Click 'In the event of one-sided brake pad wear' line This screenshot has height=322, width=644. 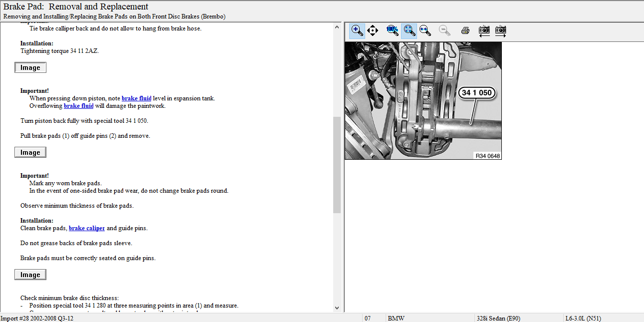pos(129,191)
